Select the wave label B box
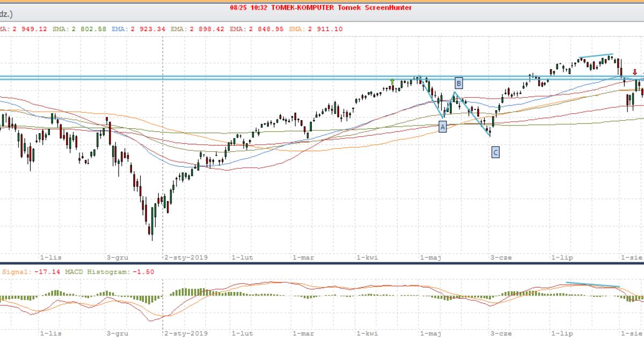The image size is (644, 338). [459, 83]
